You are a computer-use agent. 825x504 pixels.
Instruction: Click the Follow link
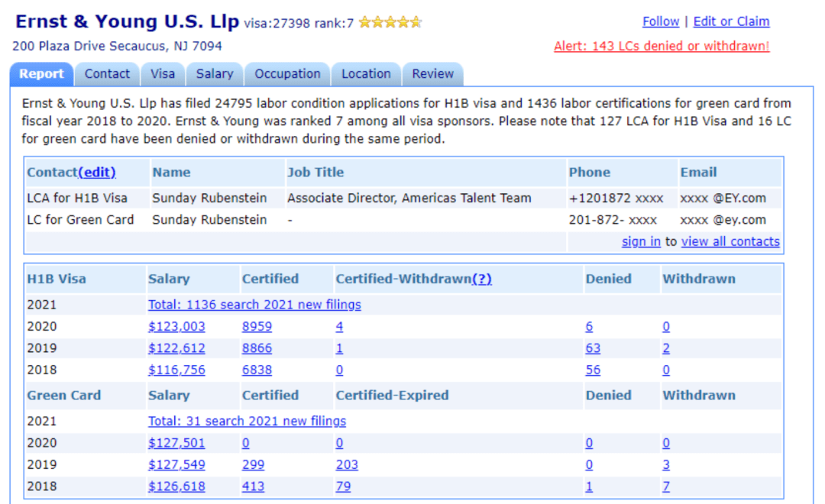click(660, 21)
